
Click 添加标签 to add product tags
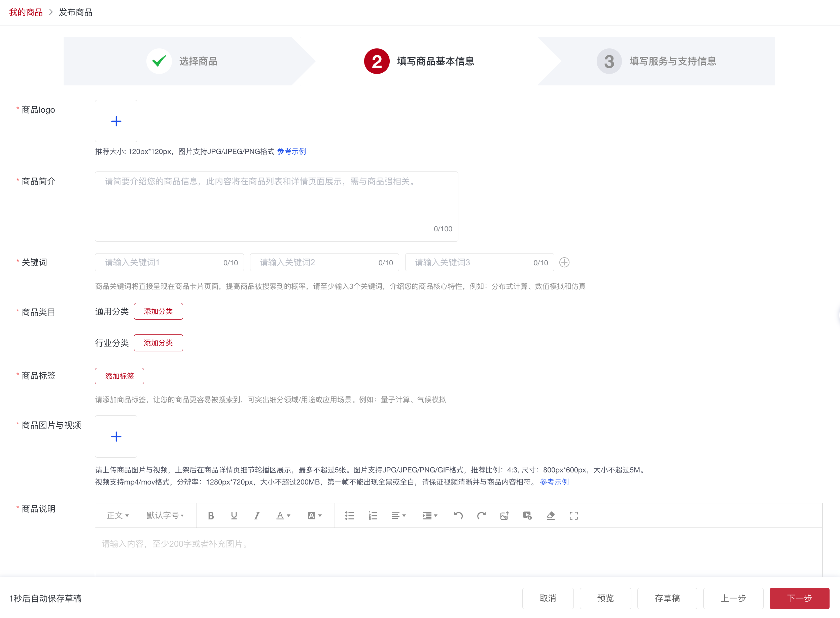[119, 376]
